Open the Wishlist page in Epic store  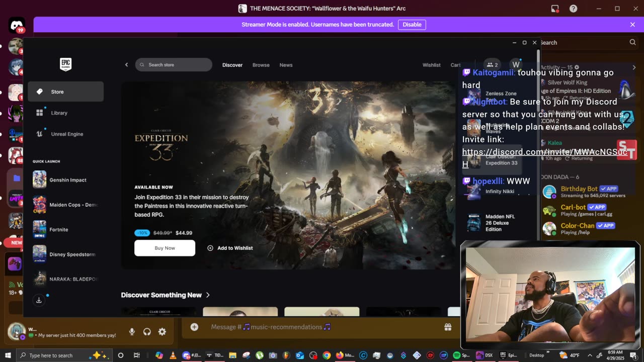coord(431,65)
